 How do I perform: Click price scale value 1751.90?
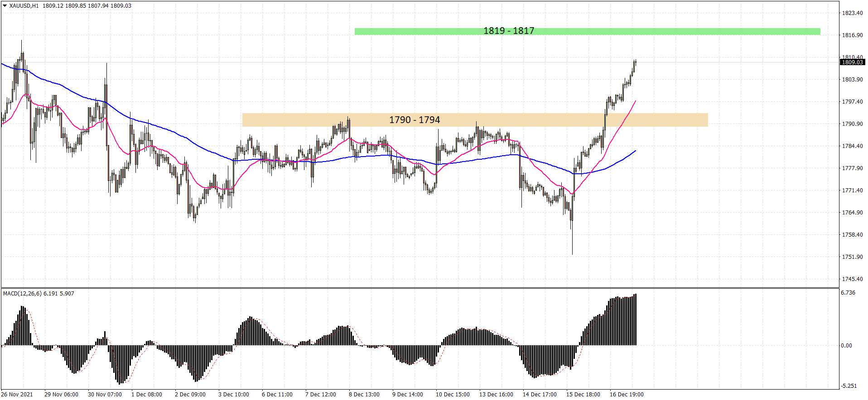[852, 257]
